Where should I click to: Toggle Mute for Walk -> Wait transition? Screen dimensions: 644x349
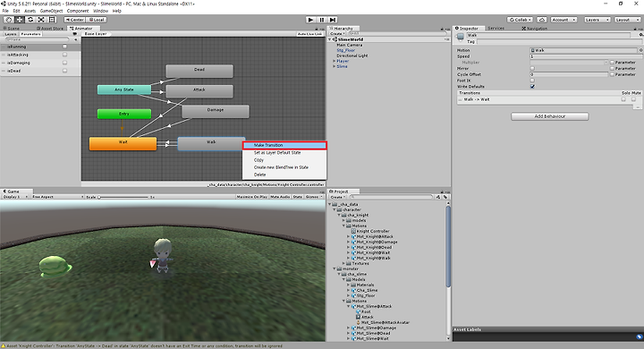coord(633,99)
